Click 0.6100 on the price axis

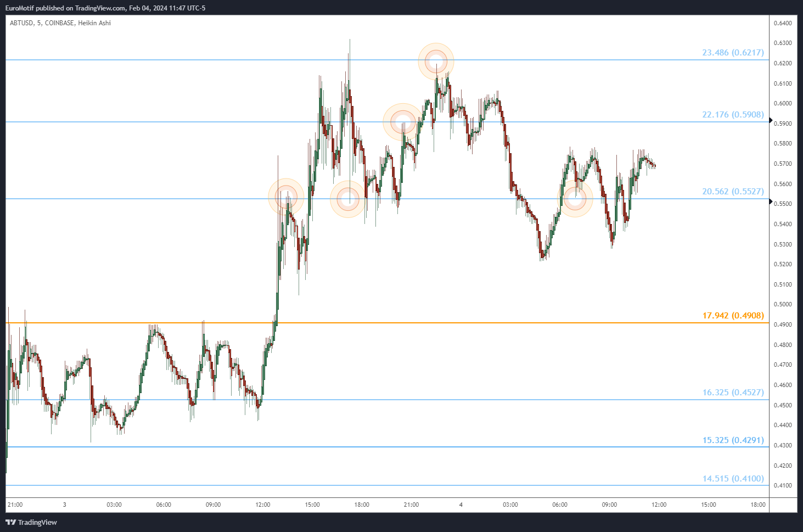coord(783,83)
